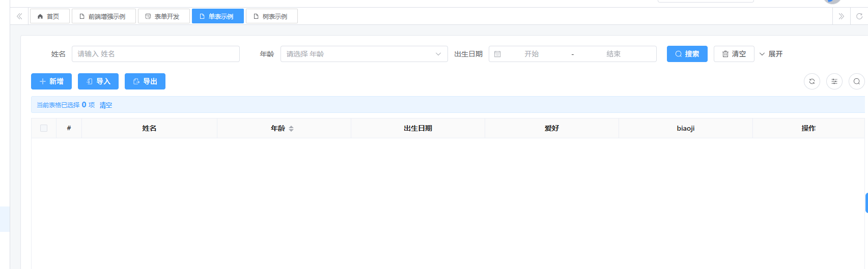Open the column settings icon

[834, 81]
